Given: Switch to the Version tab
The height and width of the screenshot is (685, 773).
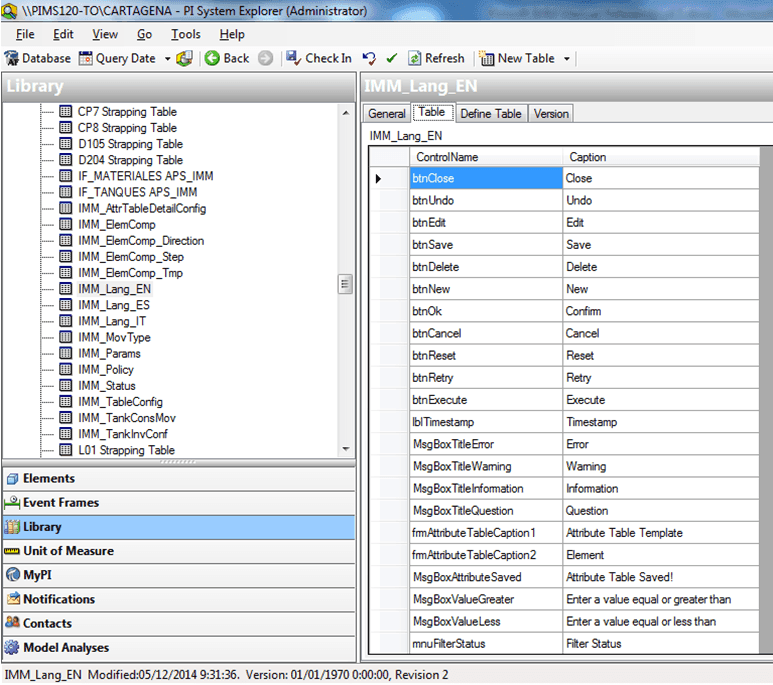Looking at the screenshot, I should 551,114.
